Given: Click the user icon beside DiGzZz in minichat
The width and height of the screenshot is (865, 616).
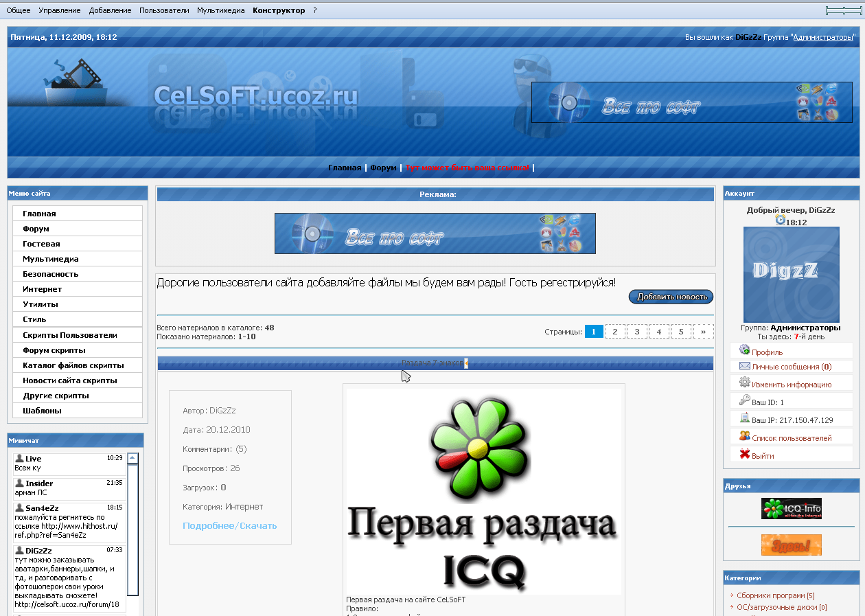Looking at the screenshot, I should [x=19, y=550].
